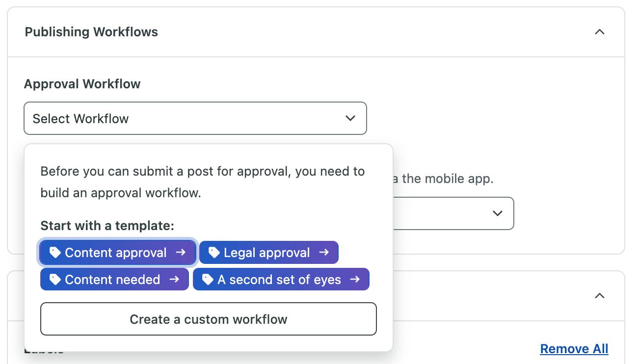Click the Approval Workflow label
This screenshot has width=637, height=364.
(82, 84)
